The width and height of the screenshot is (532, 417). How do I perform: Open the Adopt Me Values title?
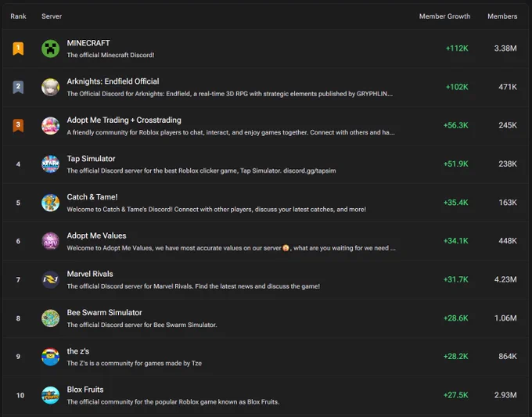point(96,235)
